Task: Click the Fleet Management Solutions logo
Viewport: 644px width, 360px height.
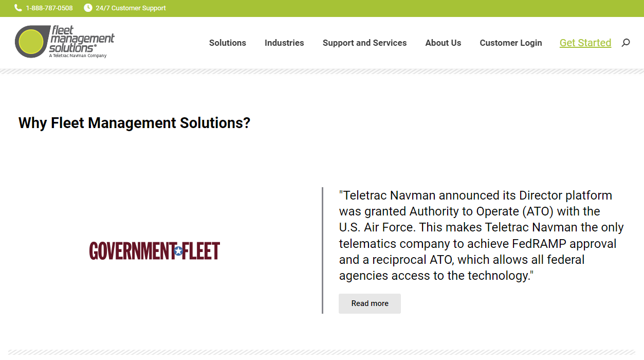Action: tap(65, 41)
